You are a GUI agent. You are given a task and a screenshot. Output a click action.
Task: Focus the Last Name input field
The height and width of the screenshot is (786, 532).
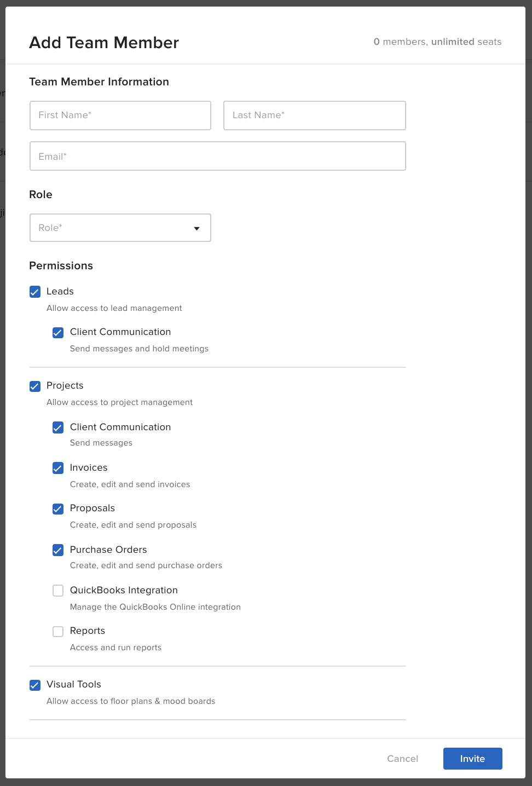pos(315,115)
